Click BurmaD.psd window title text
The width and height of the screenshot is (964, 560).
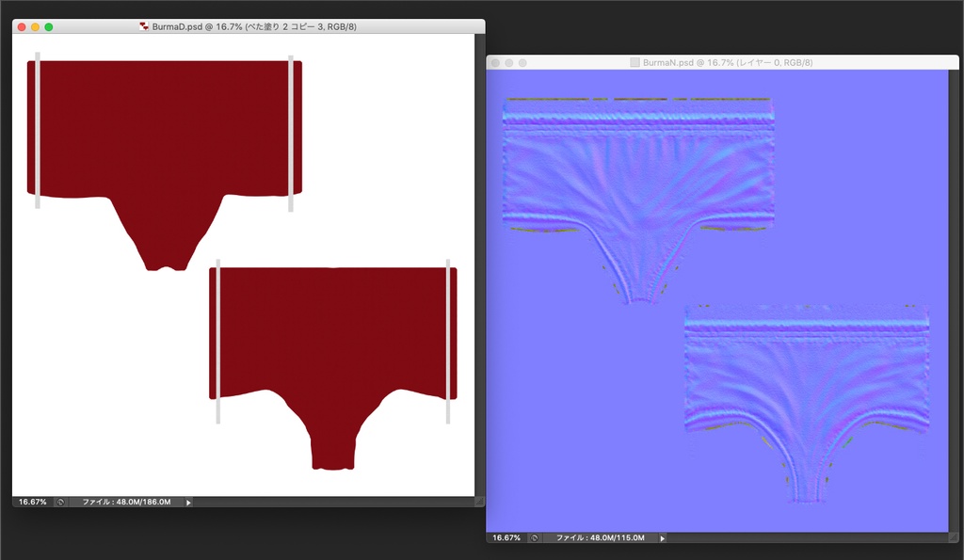pyautogui.click(x=254, y=26)
